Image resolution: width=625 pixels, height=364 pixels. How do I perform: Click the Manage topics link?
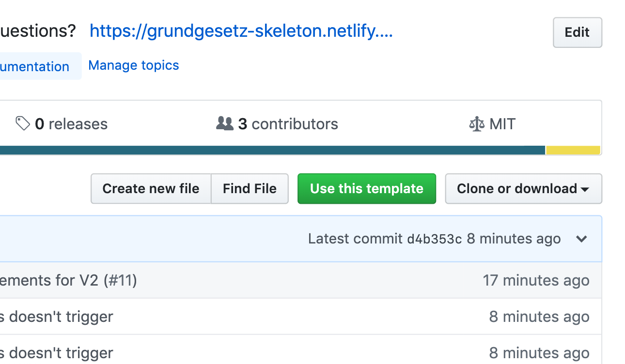pyautogui.click(x=134, y=65)
